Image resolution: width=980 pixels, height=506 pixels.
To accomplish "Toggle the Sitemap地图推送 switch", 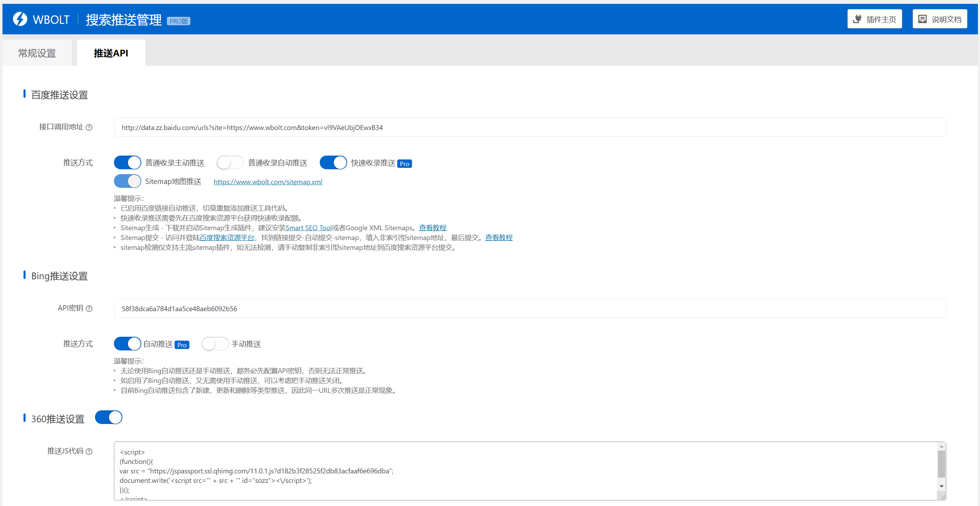I will [x=127, y=181].
